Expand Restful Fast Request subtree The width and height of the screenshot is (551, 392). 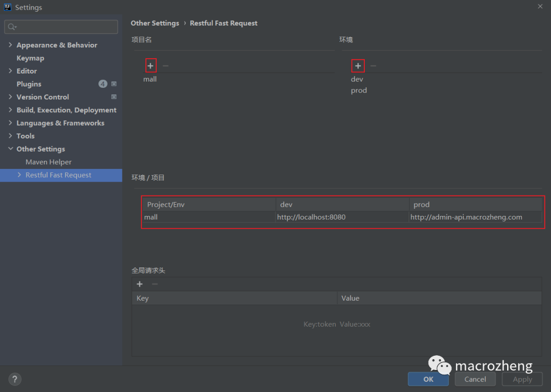coord(19,175)
